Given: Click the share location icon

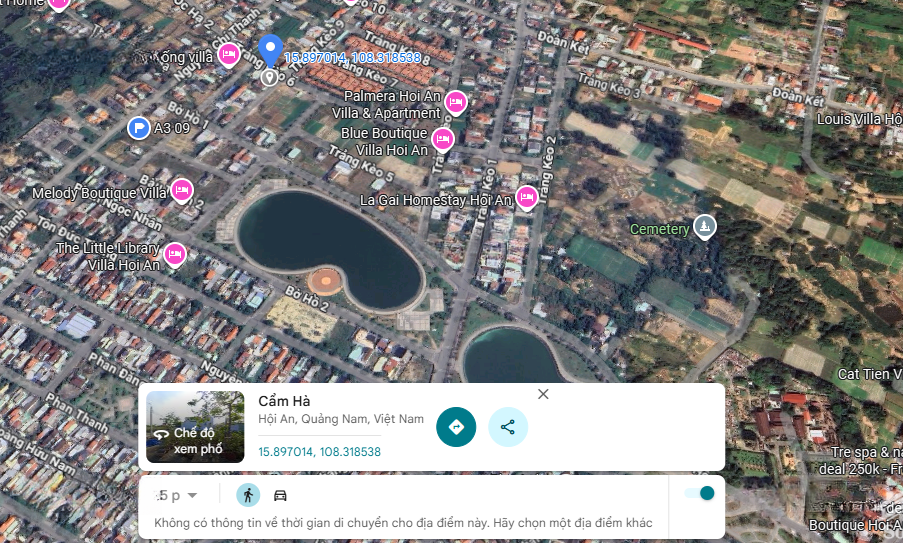Looking at the screenshot, I should 508,427.
